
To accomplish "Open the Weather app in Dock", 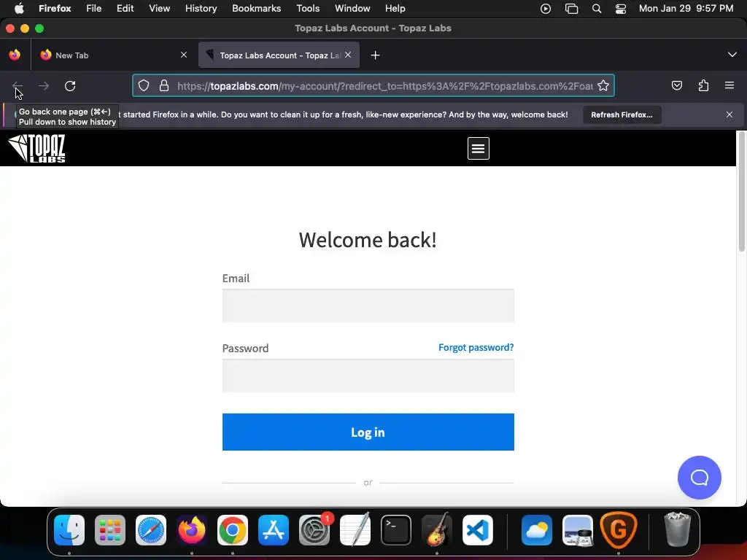I will [536, 530].
